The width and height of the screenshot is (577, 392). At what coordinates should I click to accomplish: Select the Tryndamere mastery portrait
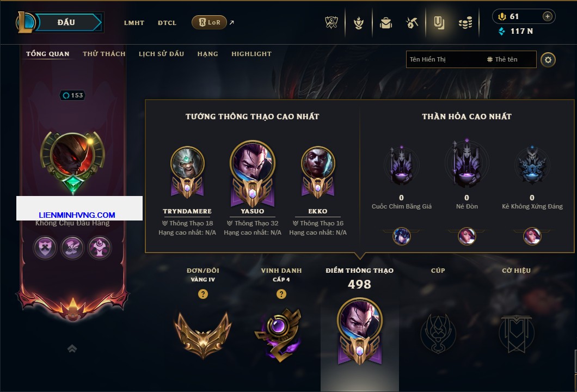(x=187, y=163)
